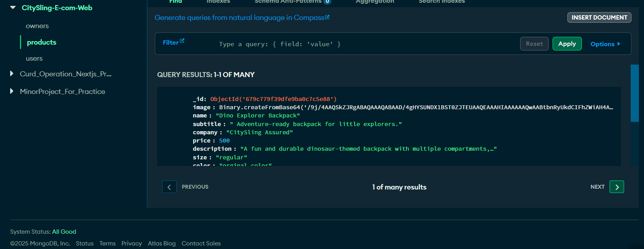Open the Options dropdown arrow
Screen dimensions: 644x249
click(619, 44)
